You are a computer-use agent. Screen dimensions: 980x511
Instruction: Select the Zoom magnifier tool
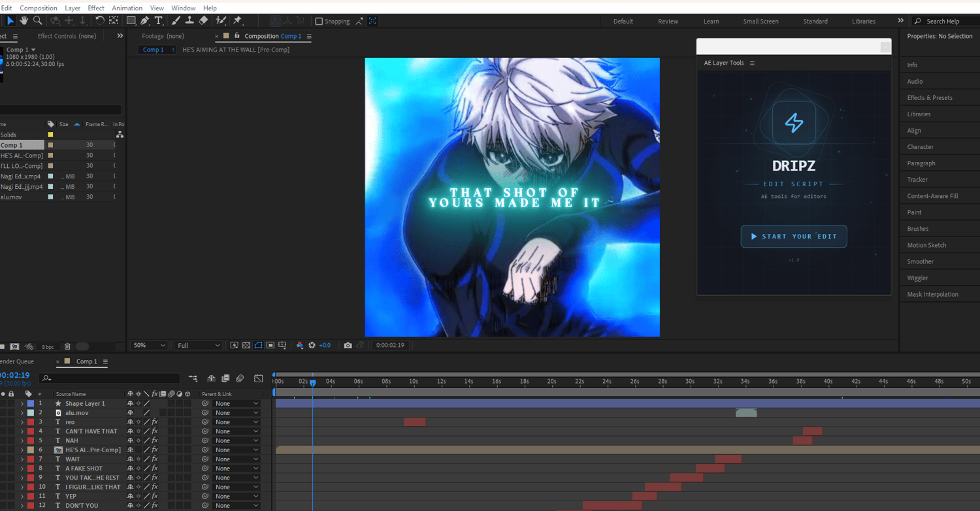[x=38, y=21]
